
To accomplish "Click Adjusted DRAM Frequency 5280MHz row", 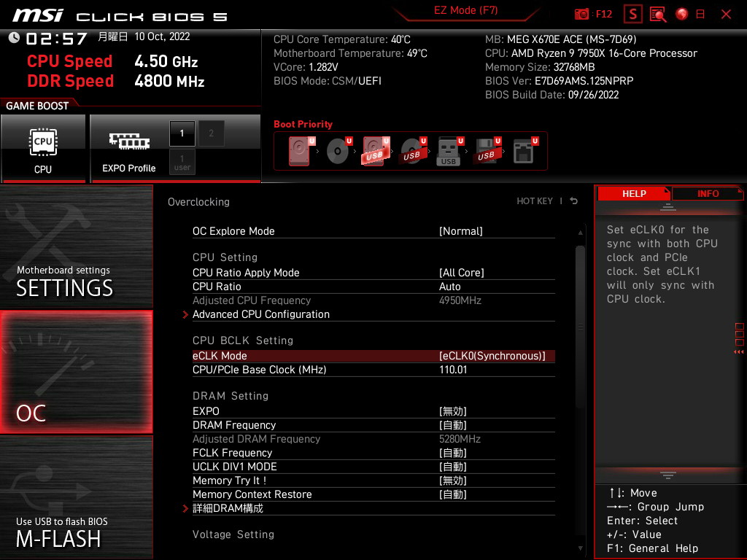I will click(x=373, y=438).
